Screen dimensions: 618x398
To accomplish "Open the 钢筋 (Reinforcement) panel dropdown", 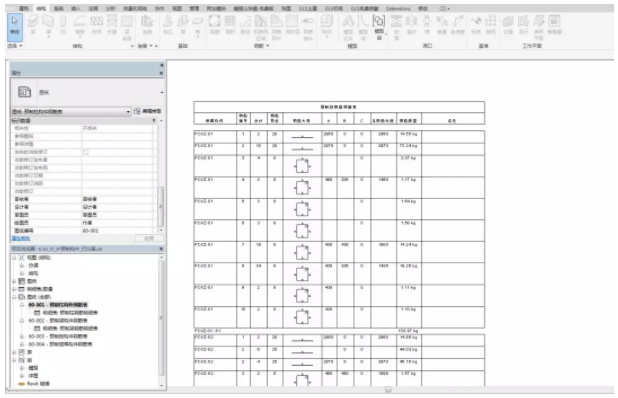I will (x=262, y=46).
